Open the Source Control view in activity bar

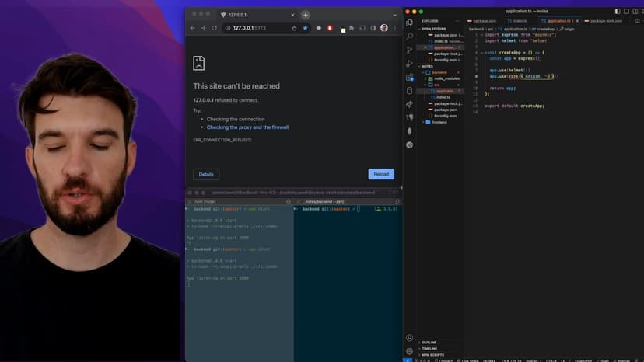tap(410, 50)
